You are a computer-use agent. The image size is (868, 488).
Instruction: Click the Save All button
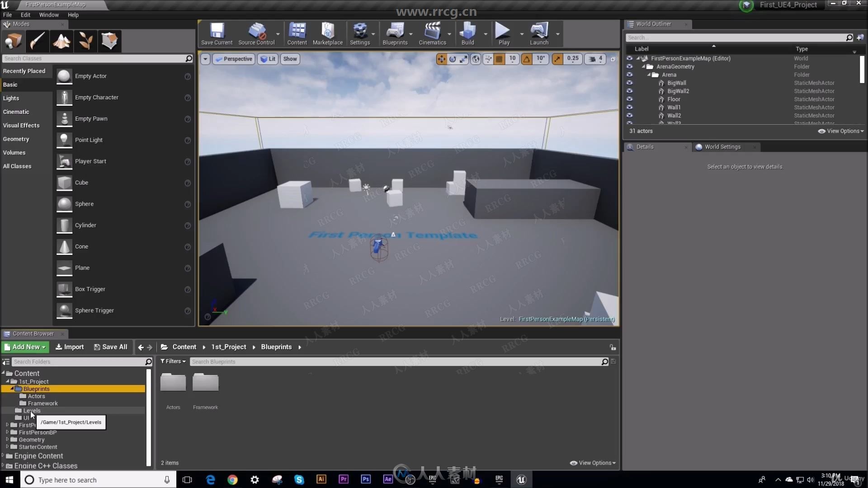pyautogui.click(x=111, y=346)
